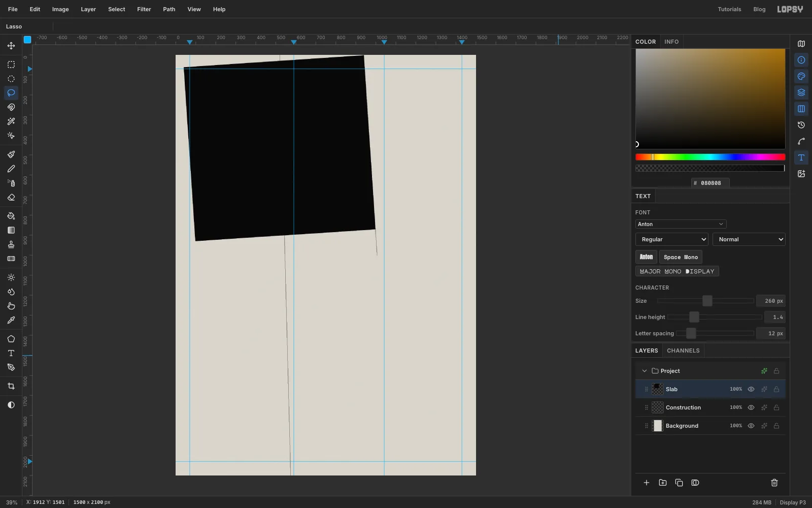Choose the Major Mono Display font preset
The width and height of the screenshot is (812, 508).
[x=677, y=271]
